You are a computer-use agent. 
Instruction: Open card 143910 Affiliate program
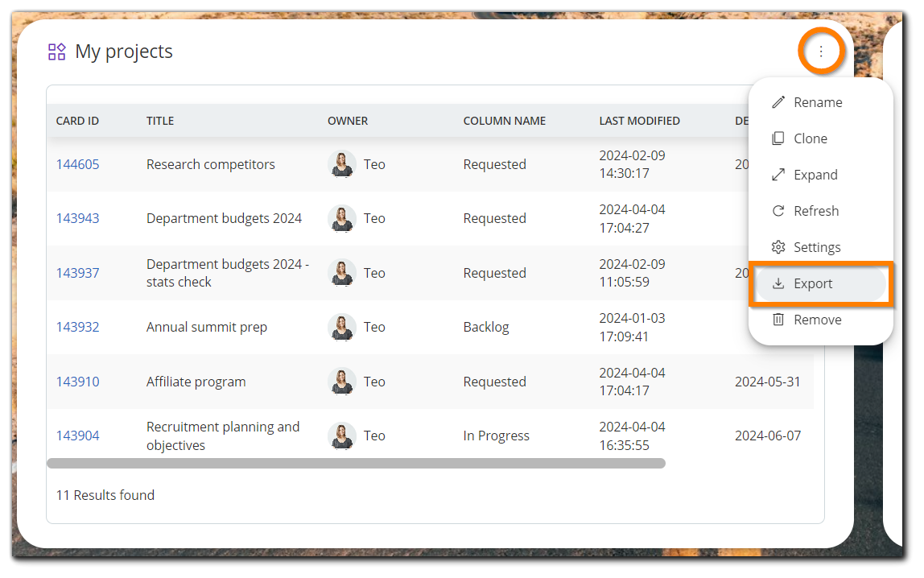(x=77, y=381)
